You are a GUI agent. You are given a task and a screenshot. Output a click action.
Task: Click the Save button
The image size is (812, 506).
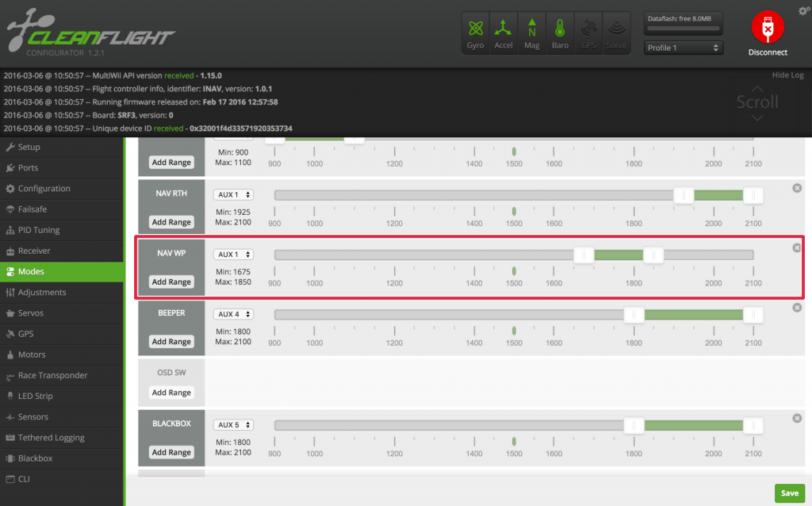tap(789, 493)
